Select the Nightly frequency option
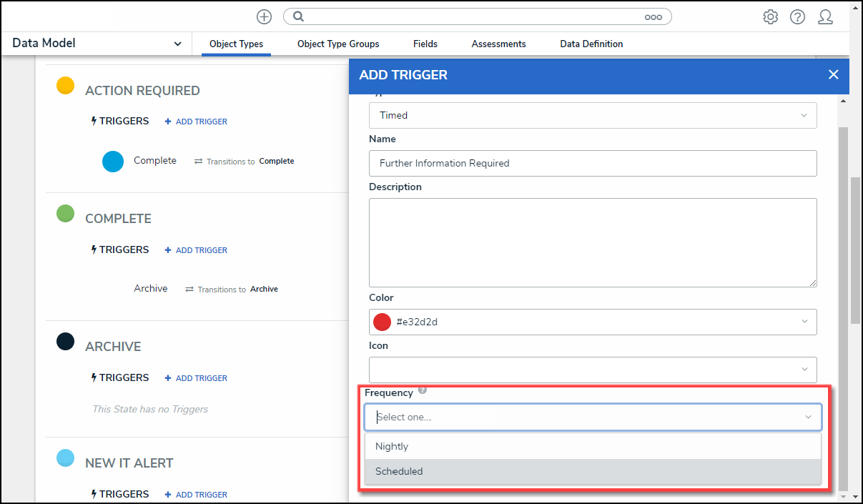 [392, 446]
